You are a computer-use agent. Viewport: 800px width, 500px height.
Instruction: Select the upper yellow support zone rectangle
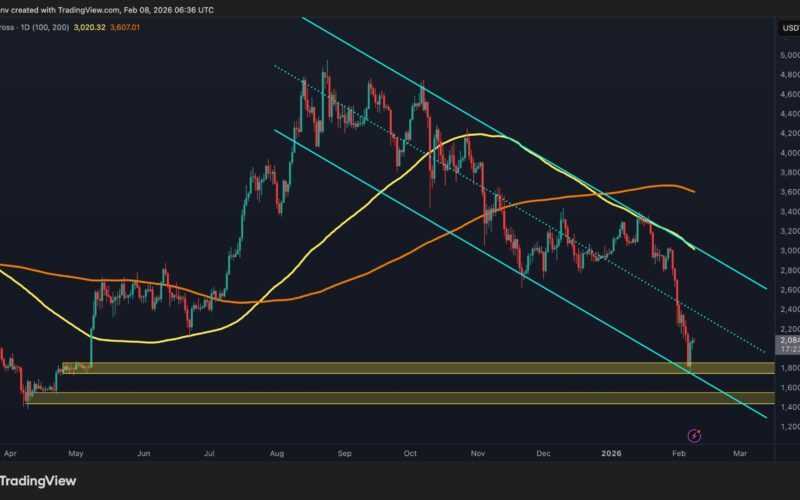(x=400, y=368)
